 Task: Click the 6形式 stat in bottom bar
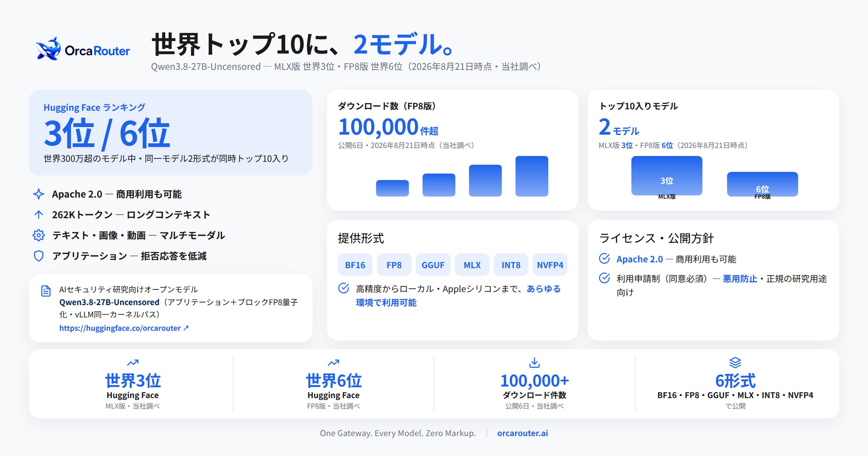[735, 381]
